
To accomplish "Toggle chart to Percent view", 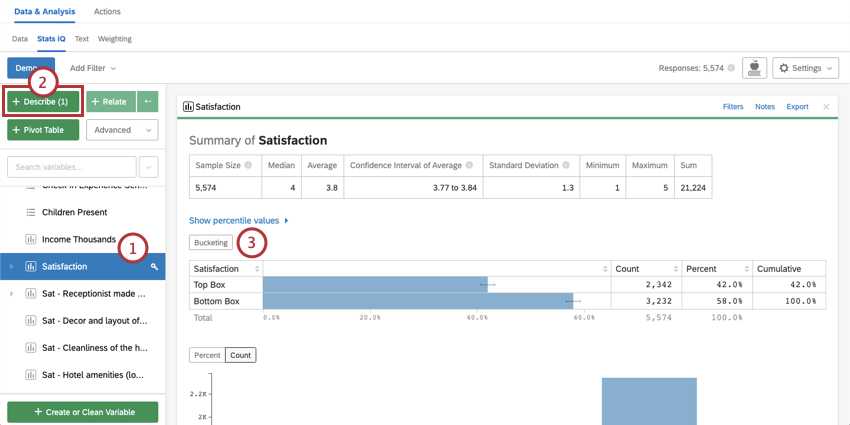I will tap(207, 355).
